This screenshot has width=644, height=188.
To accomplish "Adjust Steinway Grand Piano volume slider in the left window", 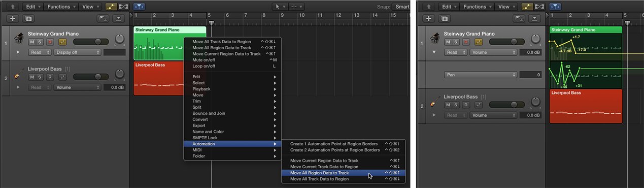I will [x=90, y=42].
